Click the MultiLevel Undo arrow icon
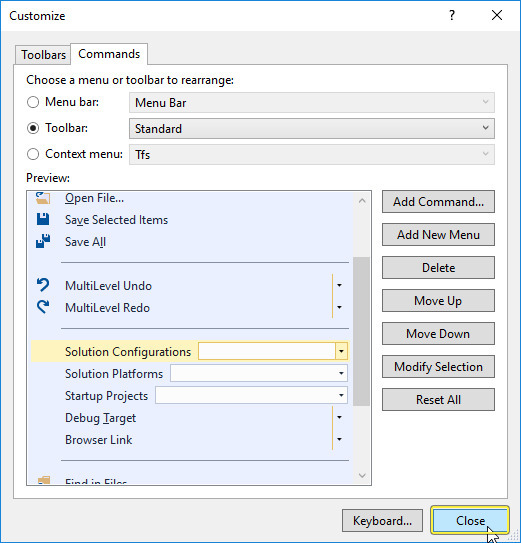This screenshot has height=543, width=521. coord(43,285)
